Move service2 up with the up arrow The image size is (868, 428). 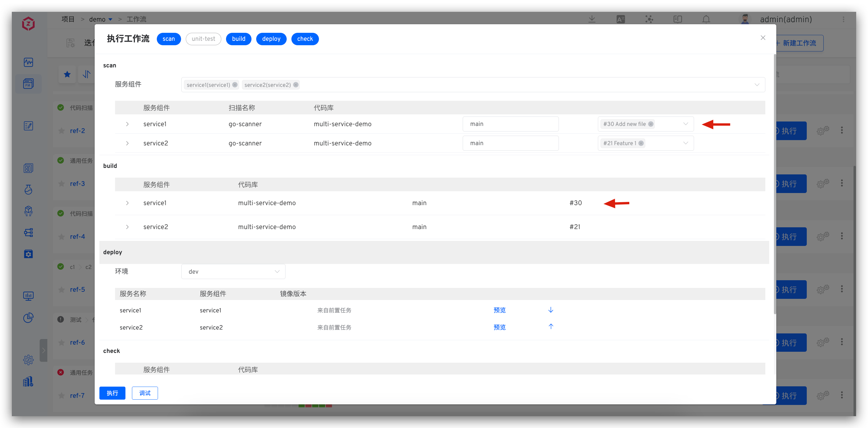(551, 326)
